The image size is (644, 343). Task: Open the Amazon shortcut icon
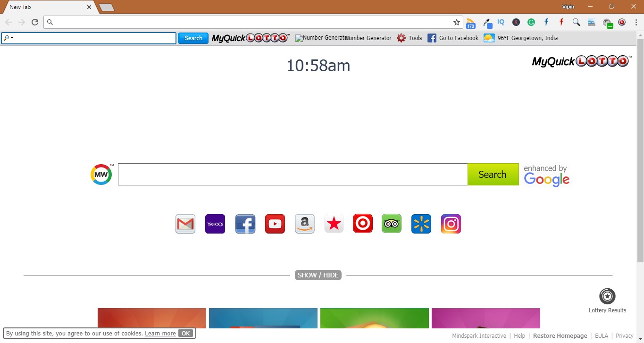coord(304,224)
